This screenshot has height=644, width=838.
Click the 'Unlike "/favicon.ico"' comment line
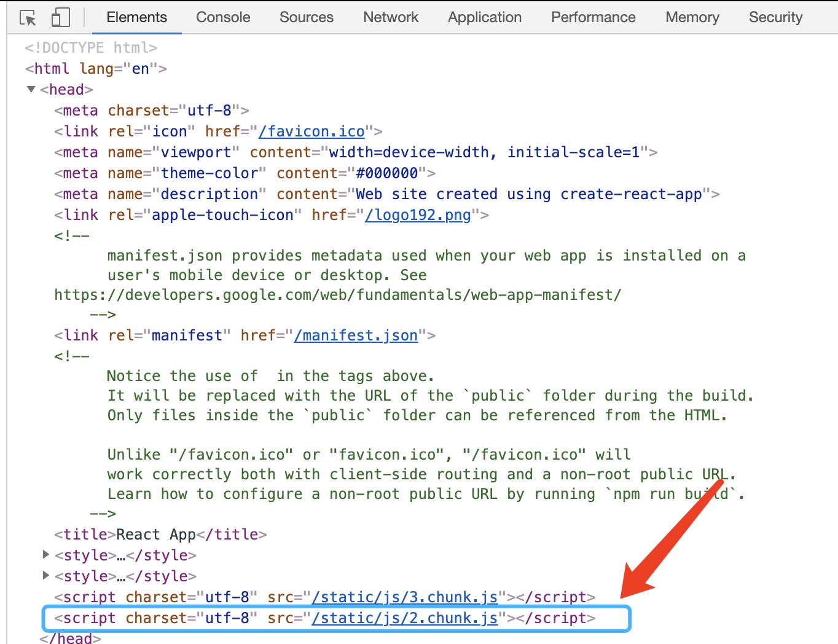[x=369, y=455]
